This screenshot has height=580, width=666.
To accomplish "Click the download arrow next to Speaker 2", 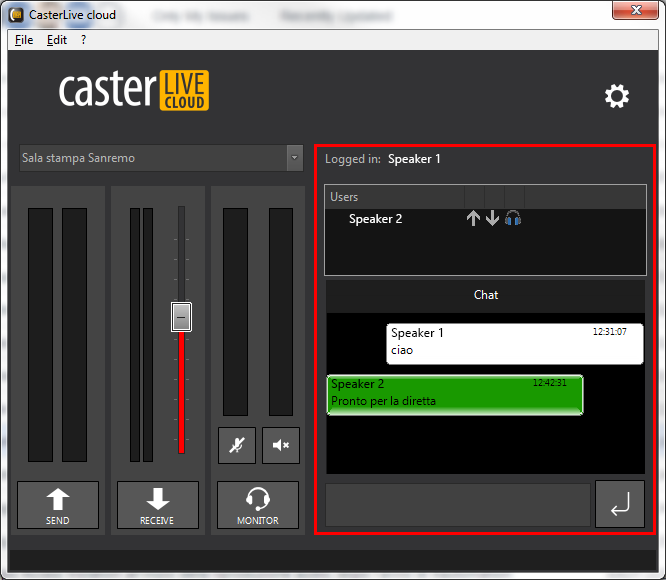I will (493, 219).
